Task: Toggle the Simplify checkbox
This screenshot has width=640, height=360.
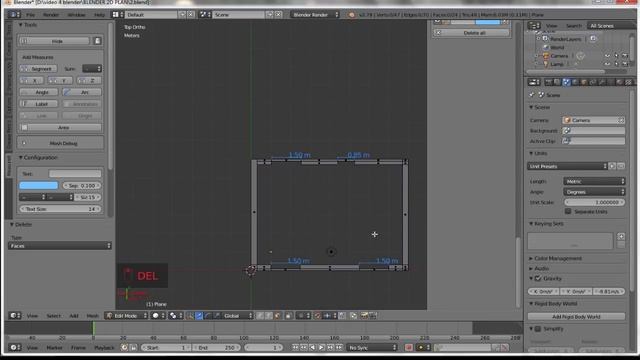Action: pyautogui.click(x=538, y=329)
